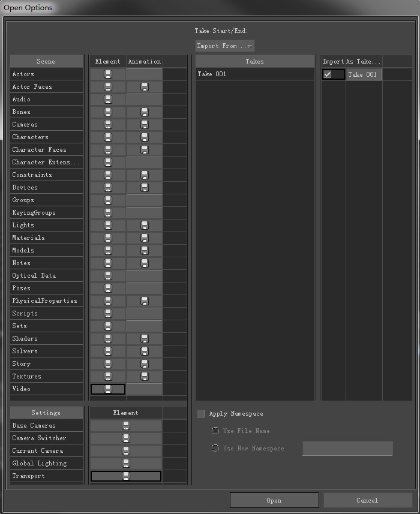Toggle Optical Data element save icon
This screenshot has width=420, height=514.
[x=108, y=276]
